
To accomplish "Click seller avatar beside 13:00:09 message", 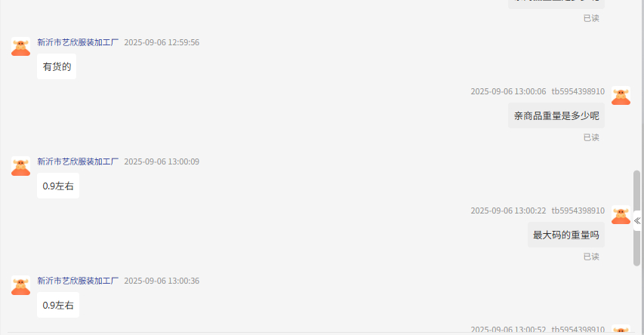I will (20, 166).
